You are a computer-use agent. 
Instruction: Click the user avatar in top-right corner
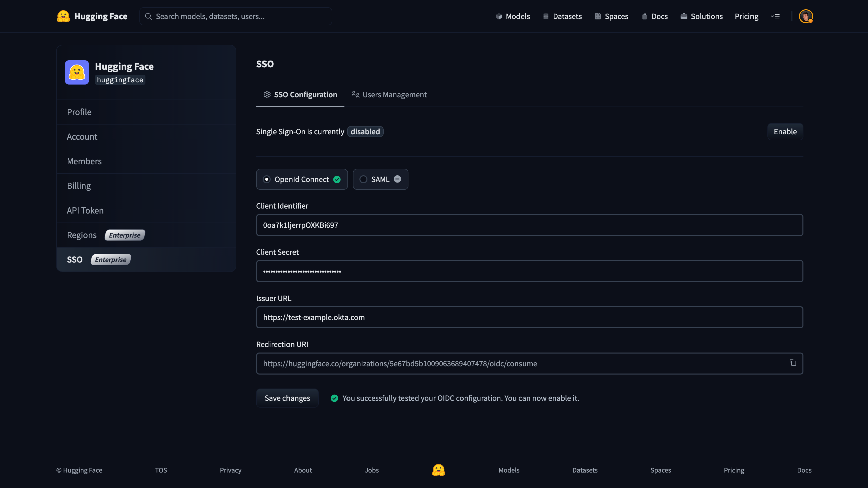806,16
